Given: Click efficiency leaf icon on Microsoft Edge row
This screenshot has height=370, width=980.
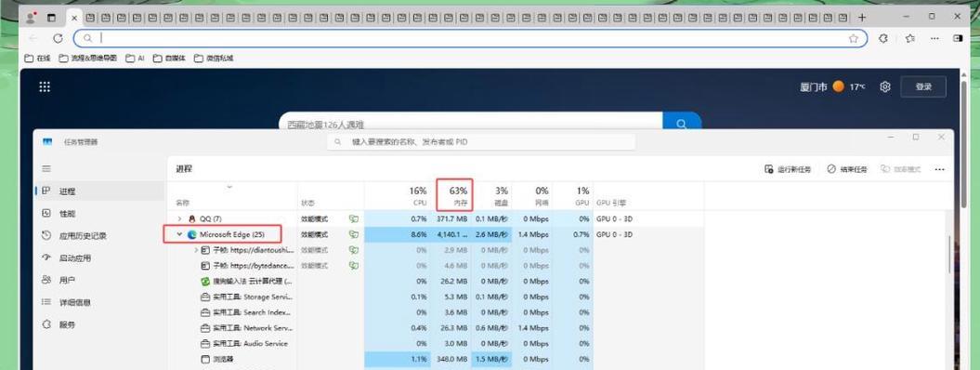Looking at the screenshot, I should pos(354,234).
